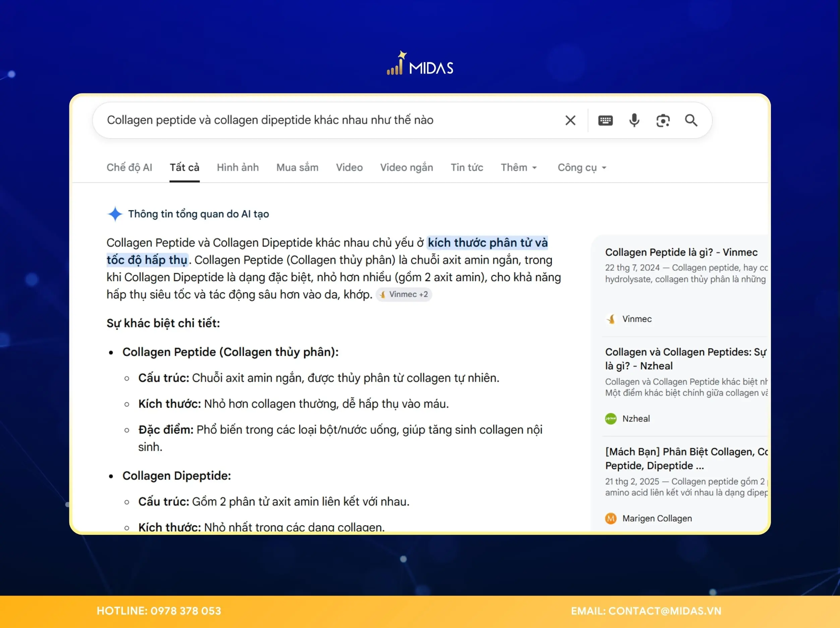Start voice search with microphone icon
840x628 pixels.
tap(634, 120)
